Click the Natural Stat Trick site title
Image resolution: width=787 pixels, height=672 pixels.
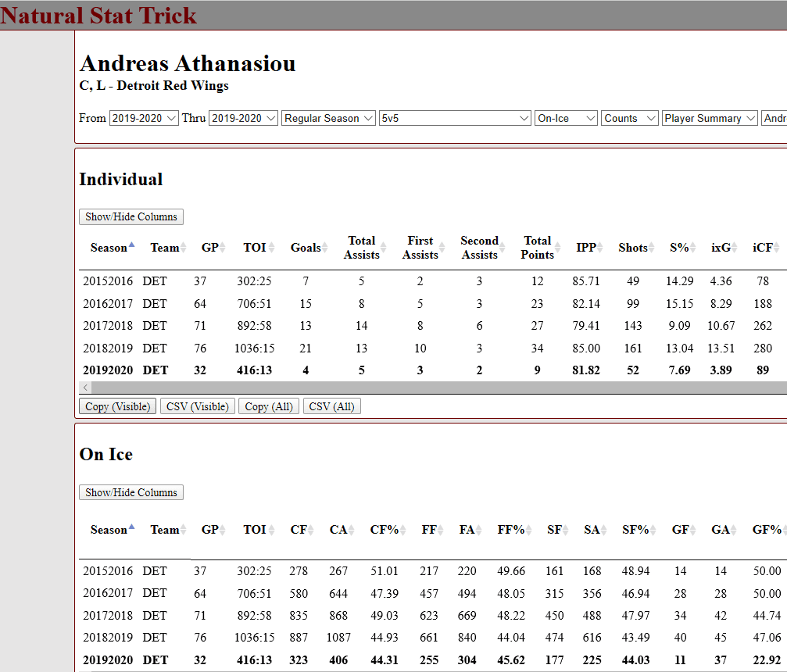point(98,15)
